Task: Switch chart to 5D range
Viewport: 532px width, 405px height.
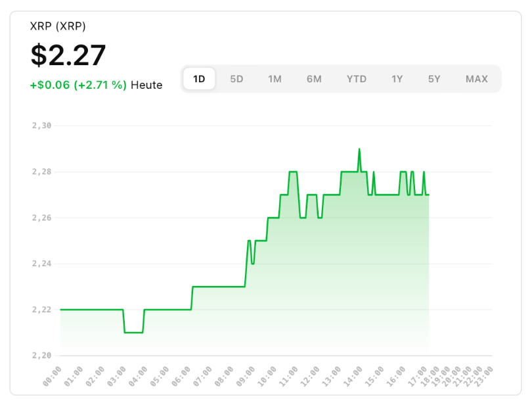Action: pyautogui.click(x=236, y=79)
